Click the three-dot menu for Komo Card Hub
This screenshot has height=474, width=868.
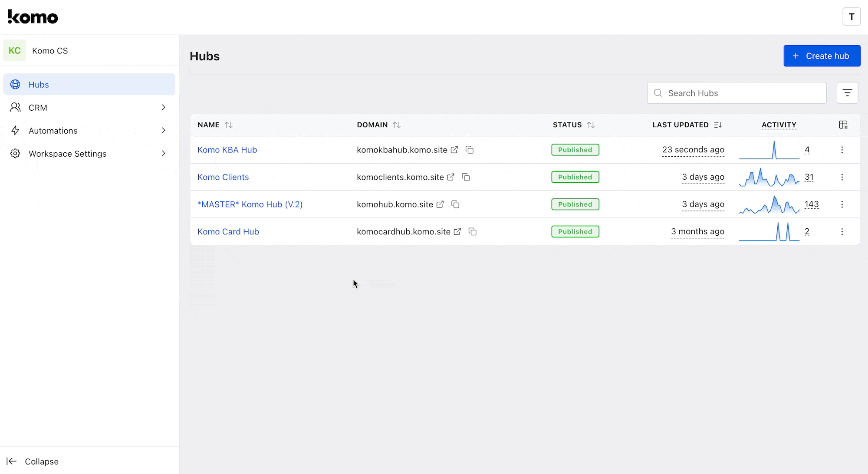[x=842, y=232]
